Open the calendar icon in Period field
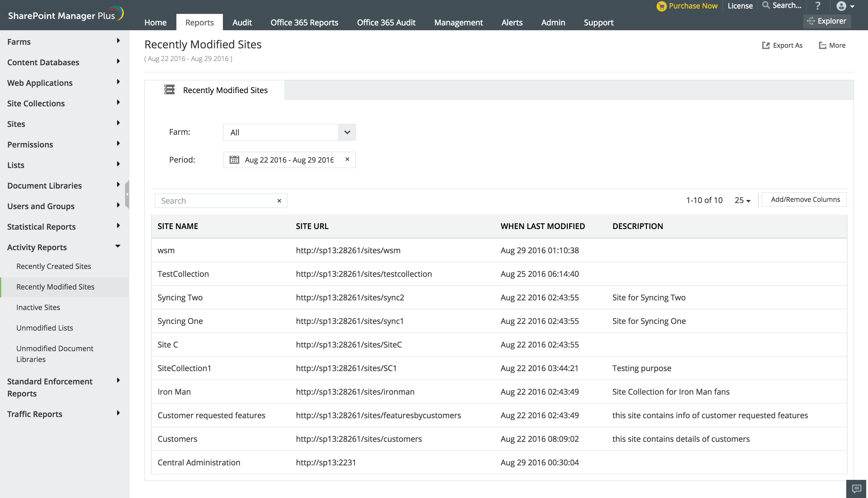This screenshot has width=868, height=498. coord(234,160)
